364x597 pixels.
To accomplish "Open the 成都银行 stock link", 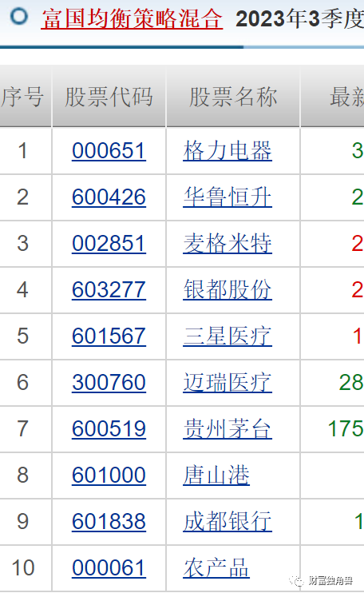I will (x=227, y=521).
